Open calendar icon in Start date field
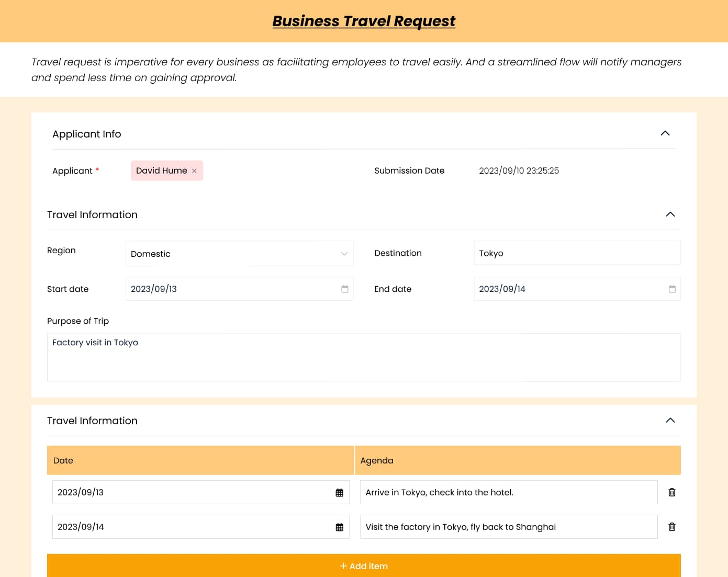The height and width of the screenshot is (577, 728). [344, 289]
